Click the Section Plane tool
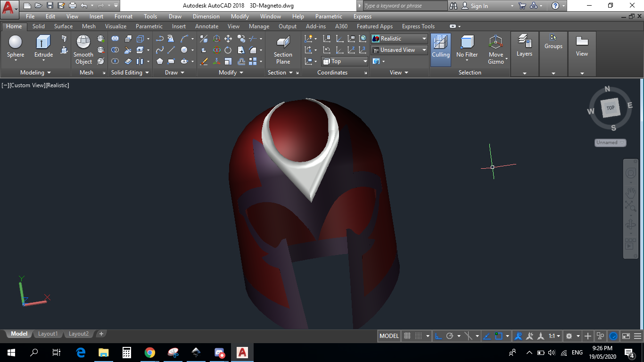Screen dimensions: 644x362 283,50
